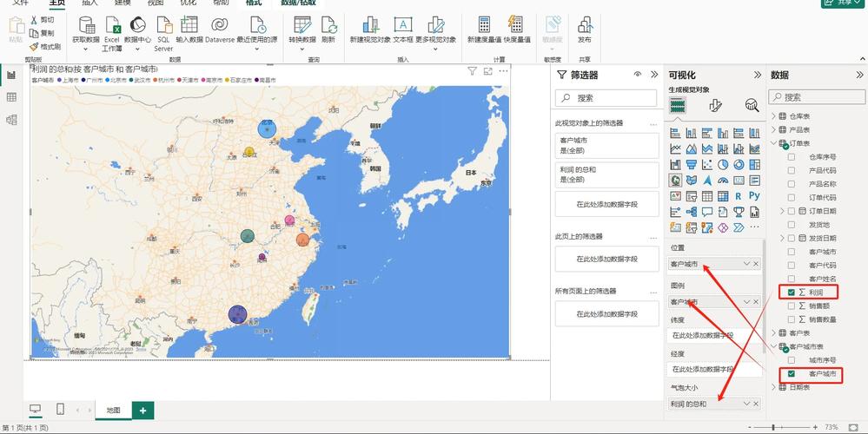Switch to the table view in left sidebar

click(11, 97)
